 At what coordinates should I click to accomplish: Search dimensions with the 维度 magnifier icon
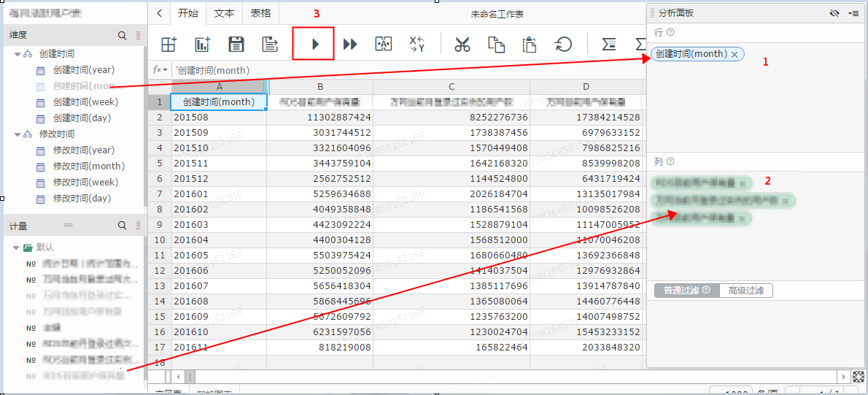pos(123,36)
